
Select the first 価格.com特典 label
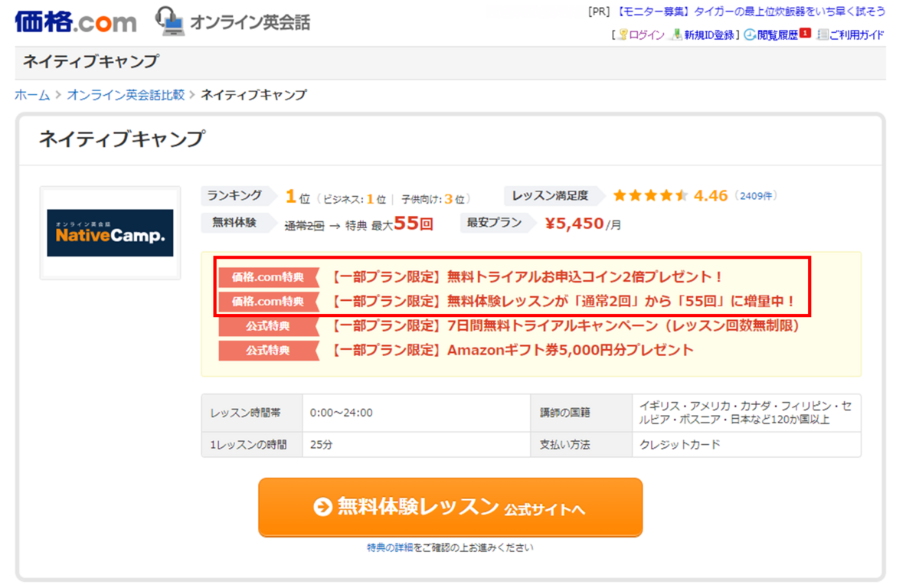[x=268, y=277]
